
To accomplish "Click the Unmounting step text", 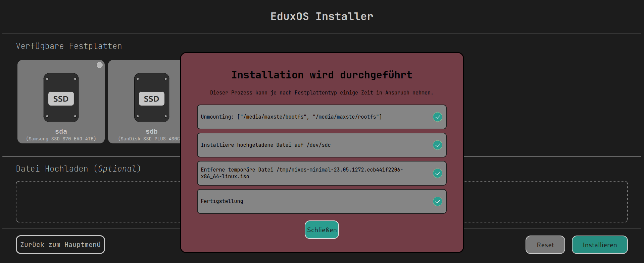I will point(291,117).
